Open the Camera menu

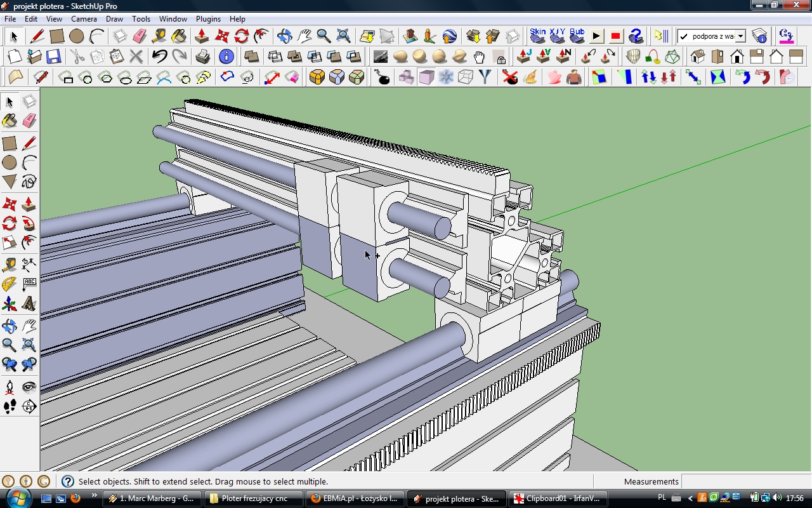[84, 19]
